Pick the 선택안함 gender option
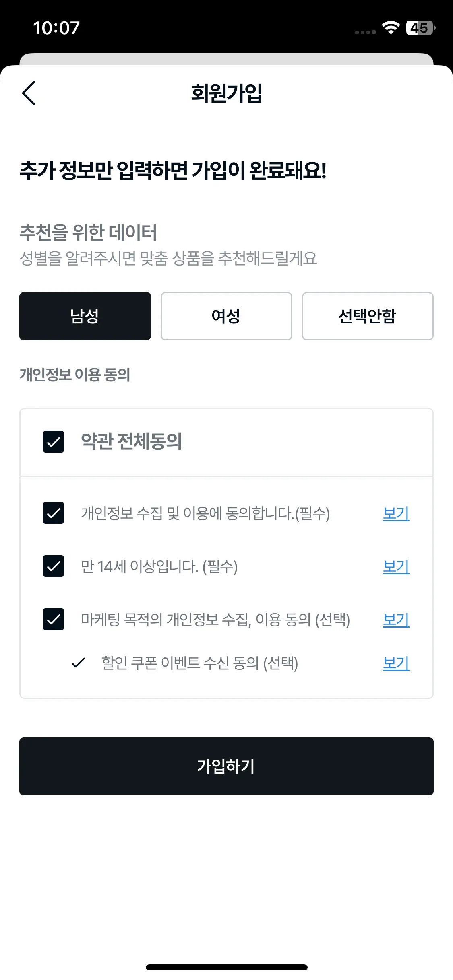This screenshot has width=453, height=980. point(368,316)
